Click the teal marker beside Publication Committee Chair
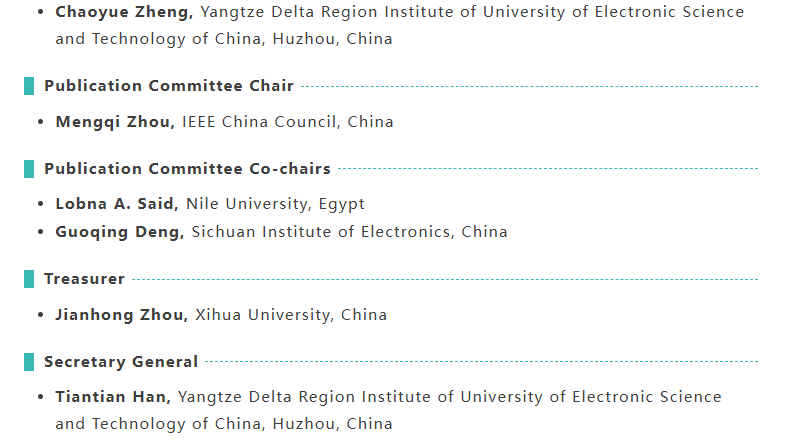The image size is (790, 448). click(x=29, y=86)
